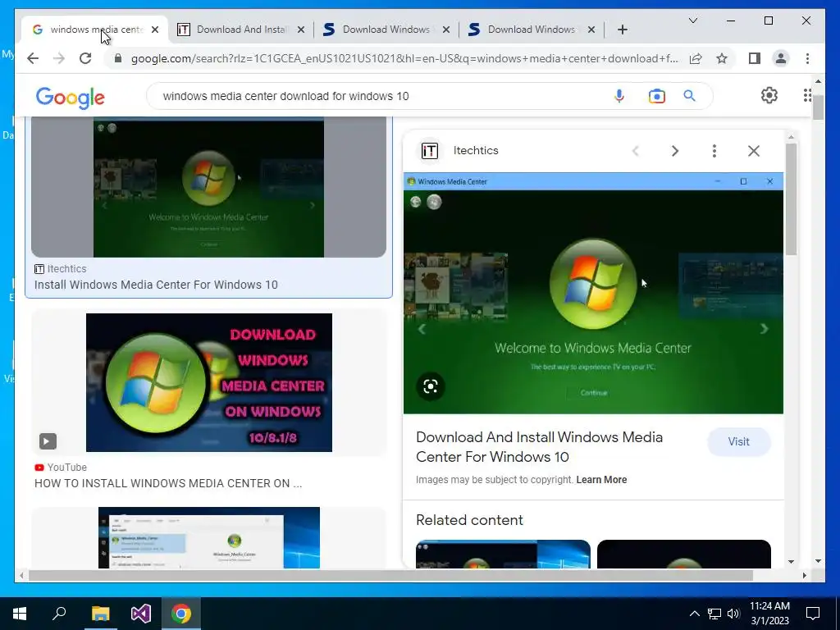Open the Chrome profile avatar

(781, 58)
